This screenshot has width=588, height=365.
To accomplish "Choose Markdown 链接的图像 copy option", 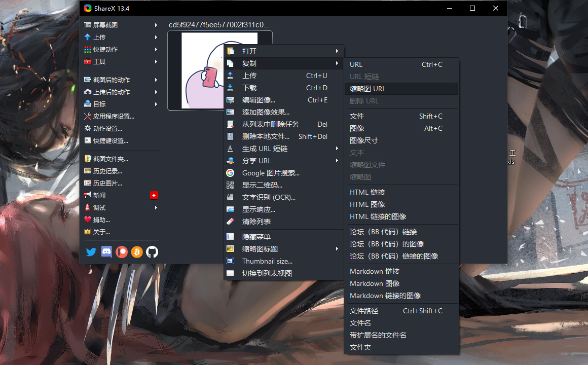I will 401,296.
